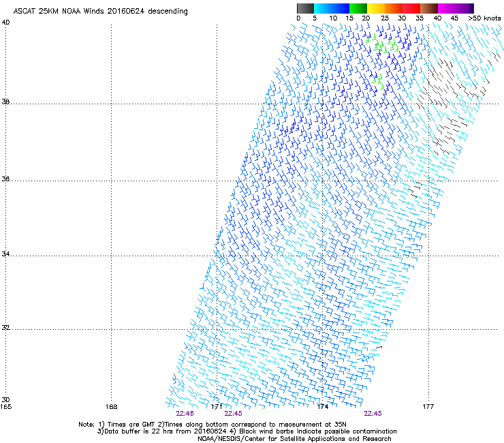
Task: Click latitude label 36
Action: click(5, 179)
